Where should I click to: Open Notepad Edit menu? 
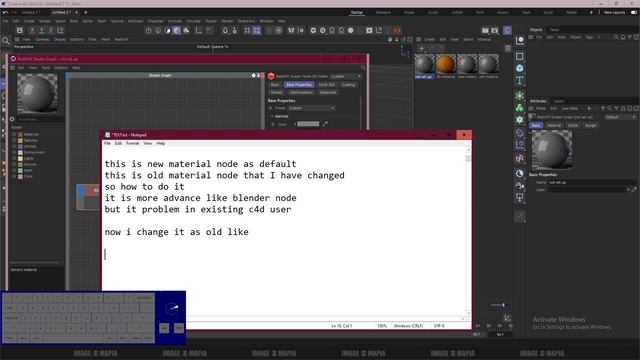point(118,143)
